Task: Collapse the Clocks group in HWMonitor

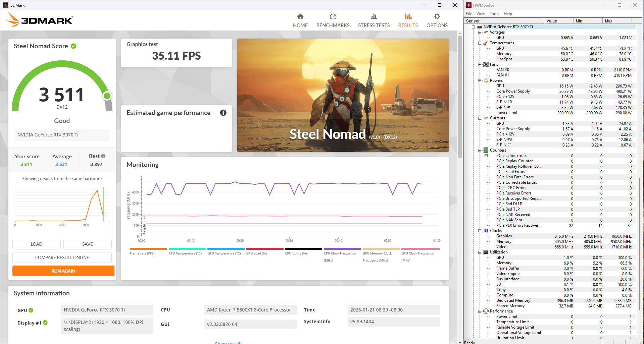Action: (x=480, y=231)
